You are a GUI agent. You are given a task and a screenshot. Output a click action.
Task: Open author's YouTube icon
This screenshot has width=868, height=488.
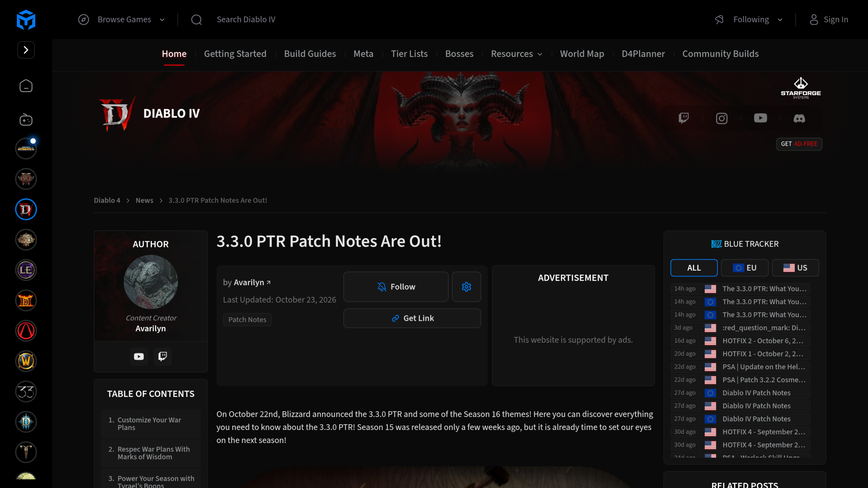(139, 357)
